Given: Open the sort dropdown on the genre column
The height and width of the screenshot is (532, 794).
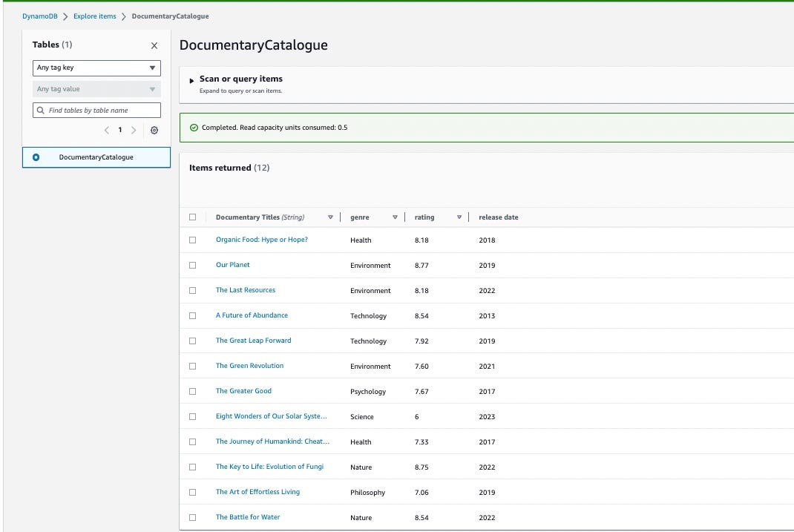Looking at the screenshot, I should point(396,217).
